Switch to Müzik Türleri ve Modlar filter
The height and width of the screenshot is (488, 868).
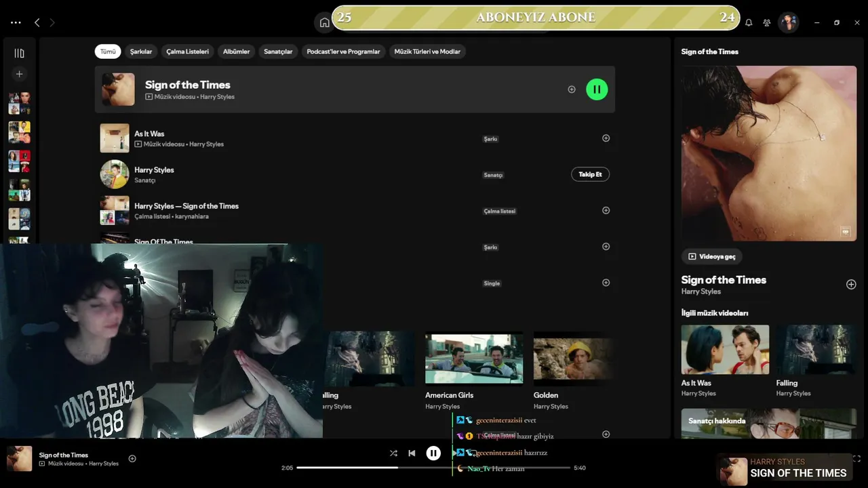coord(427,52)
